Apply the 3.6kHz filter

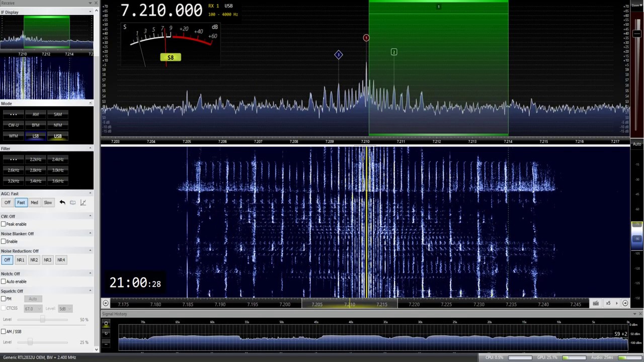[x=58, y=181]
